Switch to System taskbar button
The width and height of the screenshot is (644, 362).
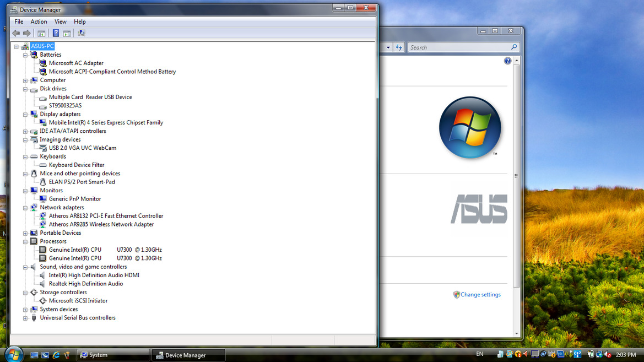112,355
